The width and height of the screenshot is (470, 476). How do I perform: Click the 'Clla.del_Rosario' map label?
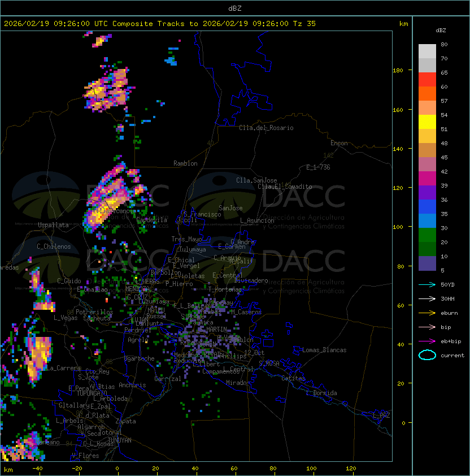coord(266,128)
